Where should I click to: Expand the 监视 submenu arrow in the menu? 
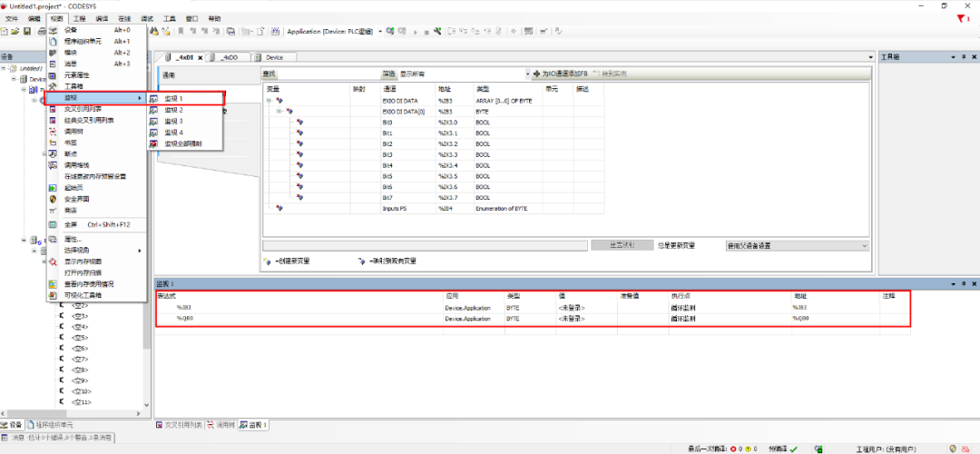pos(139,98)
